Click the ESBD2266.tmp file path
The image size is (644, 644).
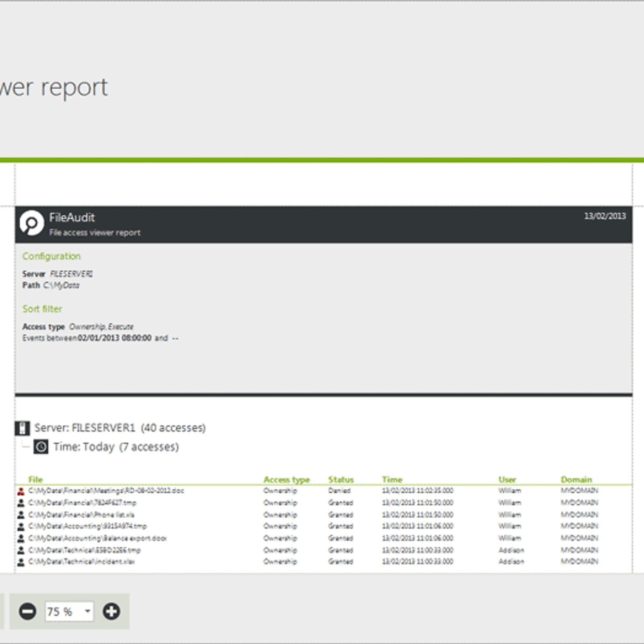click(x=85, y=550)
